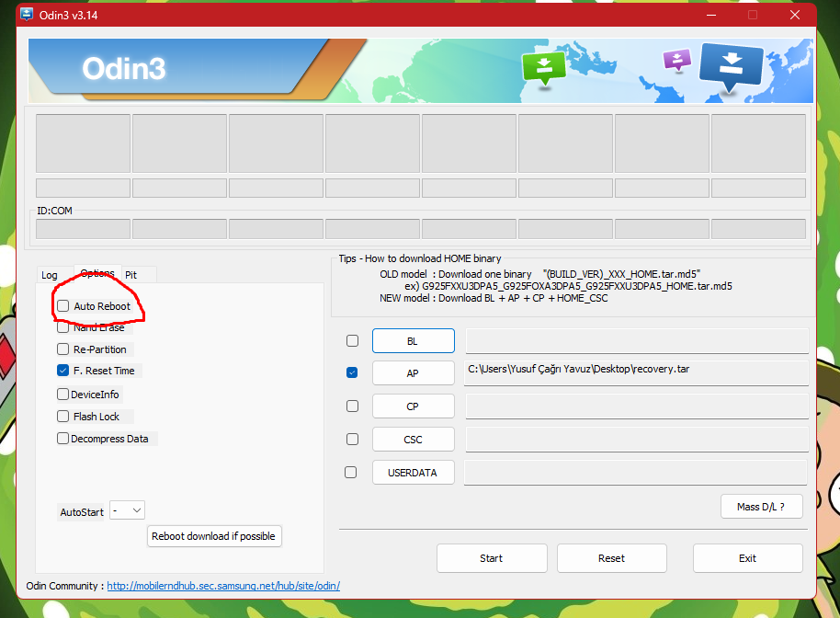The height and width of the screenshot is (618, 840).
Task: Click the Reset button
Action: [x=612, y=558]
